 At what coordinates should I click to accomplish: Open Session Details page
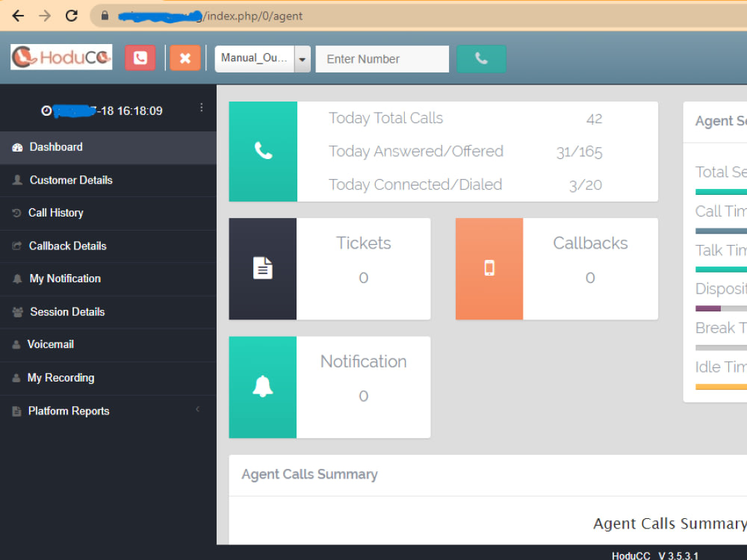108,312
